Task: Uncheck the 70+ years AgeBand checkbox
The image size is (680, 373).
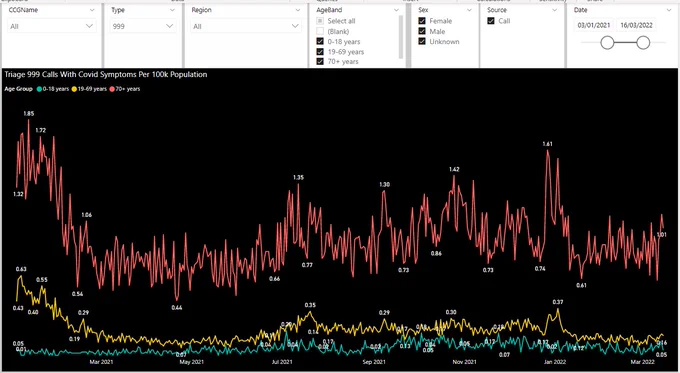Action: (320, 62)
